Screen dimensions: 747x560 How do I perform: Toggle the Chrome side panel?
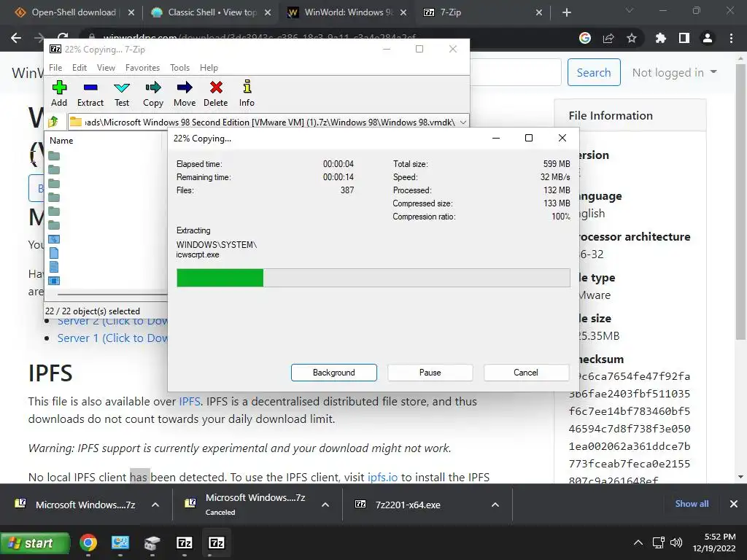click(684, 38)
